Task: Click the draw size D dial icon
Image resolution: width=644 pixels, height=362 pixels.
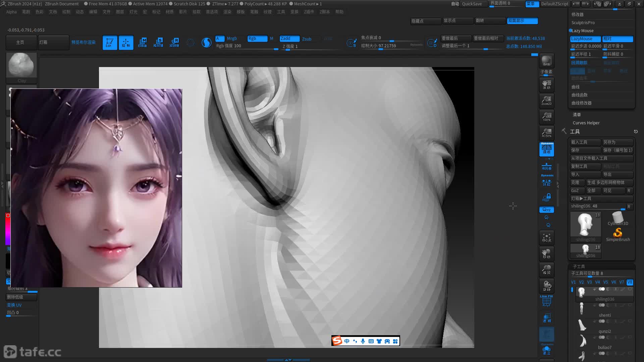Action: [432, 43]
